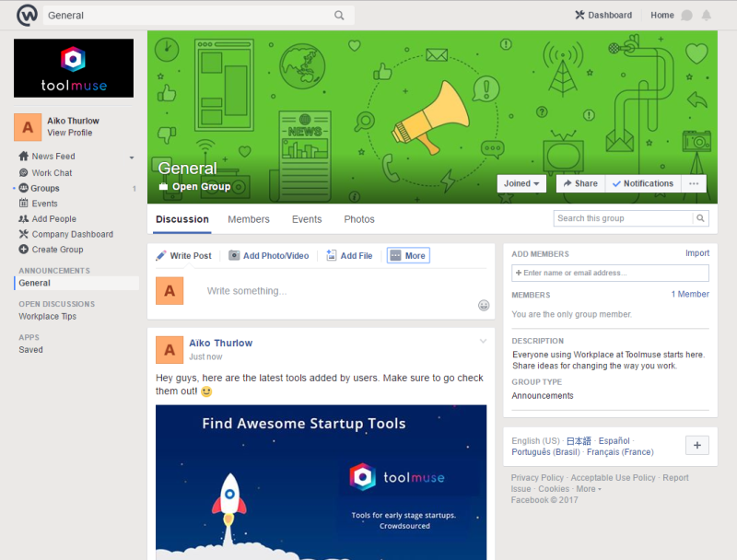This screenshot has height=560, width=737.
Task: Open Company Dashboard in sidebar
Action: pos(66,234)
